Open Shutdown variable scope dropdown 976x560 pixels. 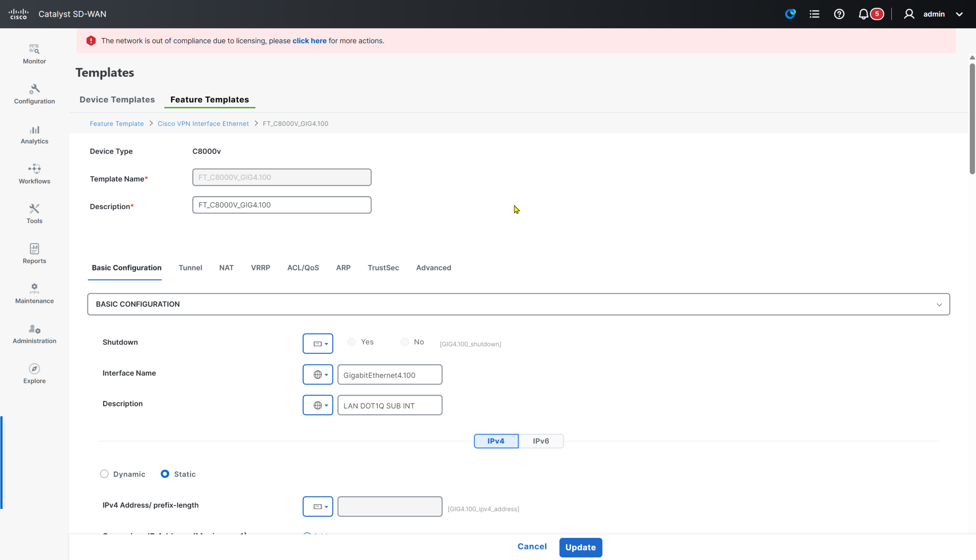point(318,344)
